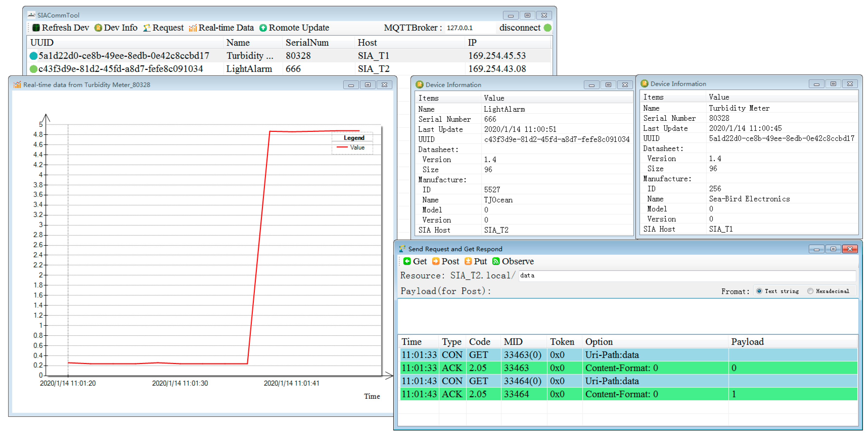Click the Romote Update icon

[263, 28]
